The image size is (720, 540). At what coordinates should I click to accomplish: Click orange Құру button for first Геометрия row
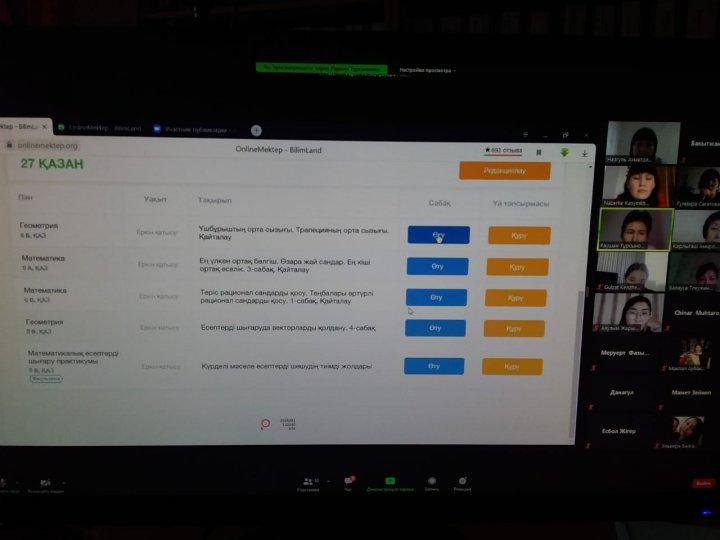(x=519, y=235)
